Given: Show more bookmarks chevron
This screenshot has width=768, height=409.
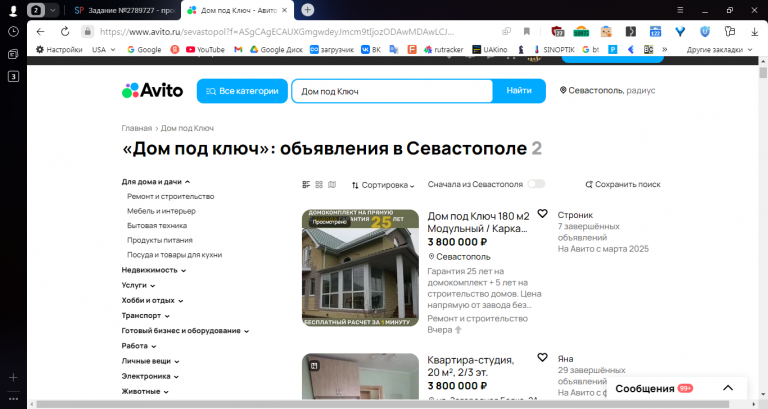Looking at the screenshot, I should [x=665, y=49].
